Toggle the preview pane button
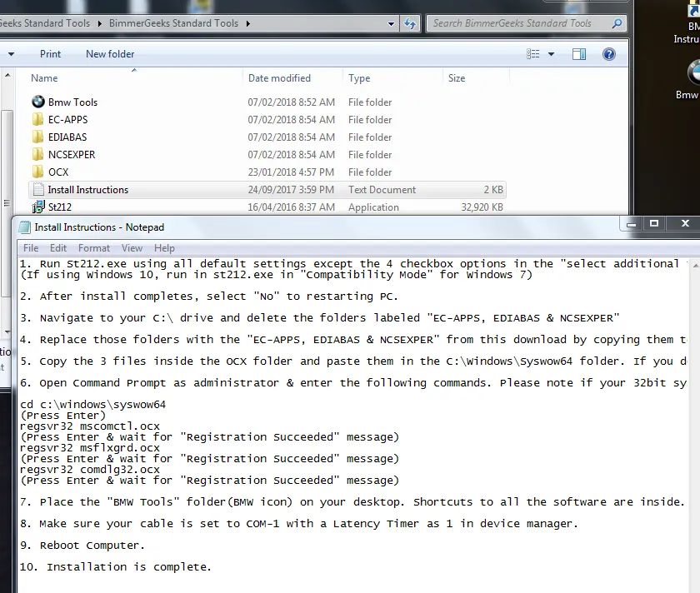Image resolution: width=700 pixels, height=593 pixels. click(579, 54)
